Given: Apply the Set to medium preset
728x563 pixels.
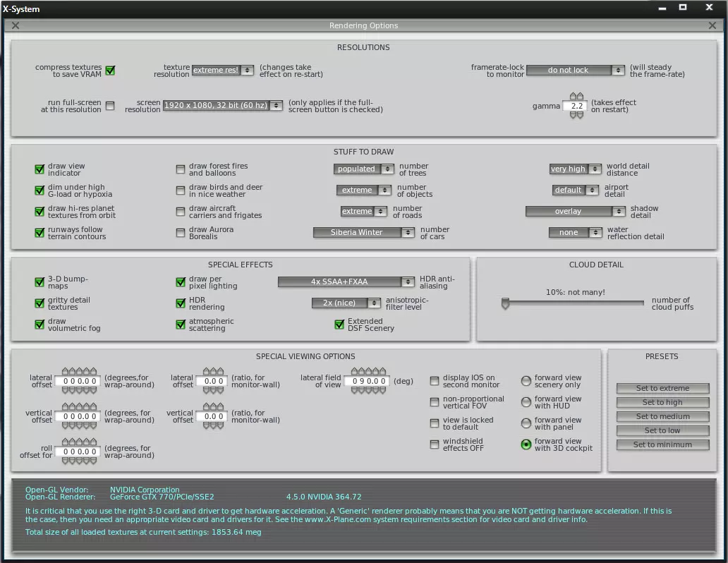Looking at the screenshot, I should [x=662, y=417].
